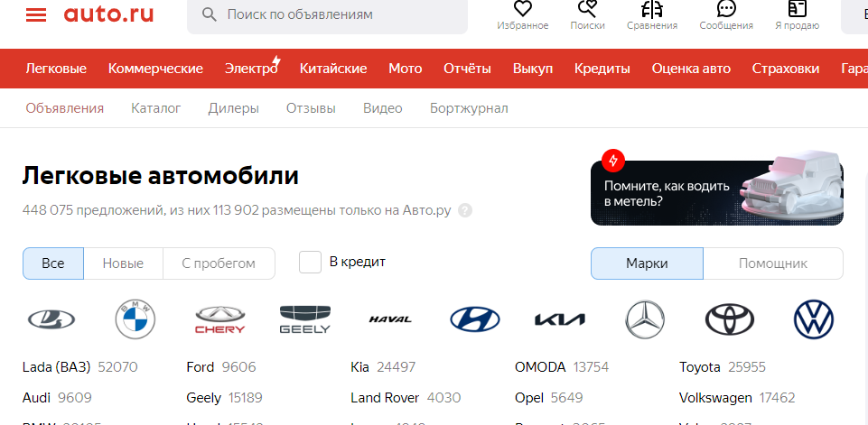This screenshot has height=425, width=868.
Task: Switch to the Видео tab
Action: point(383,108)
